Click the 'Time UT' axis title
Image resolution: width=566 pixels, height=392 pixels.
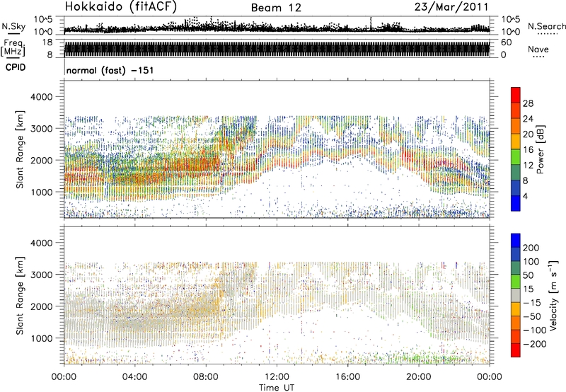pyautogui.click(x=277, y=388)
